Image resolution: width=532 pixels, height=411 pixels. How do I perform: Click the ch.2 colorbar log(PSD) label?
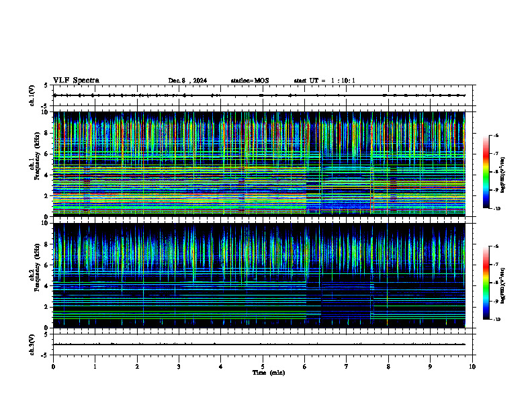click(x=503, y=285)
